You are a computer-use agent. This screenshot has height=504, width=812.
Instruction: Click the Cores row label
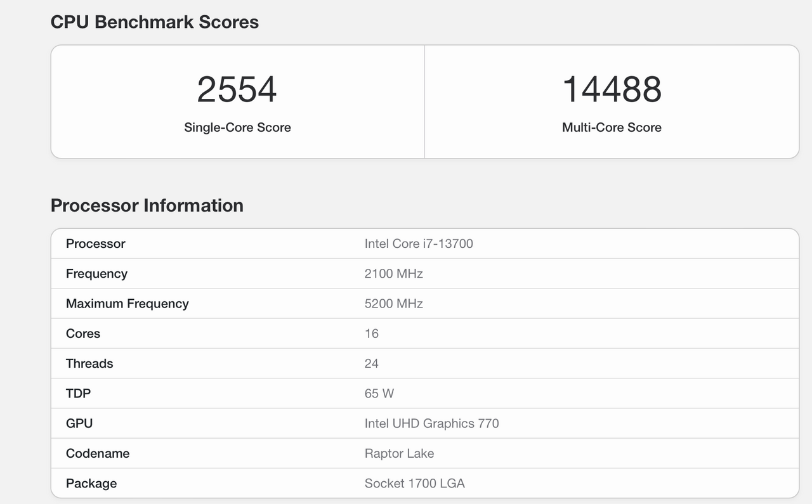pyautogui.click(x=83, y=333)
